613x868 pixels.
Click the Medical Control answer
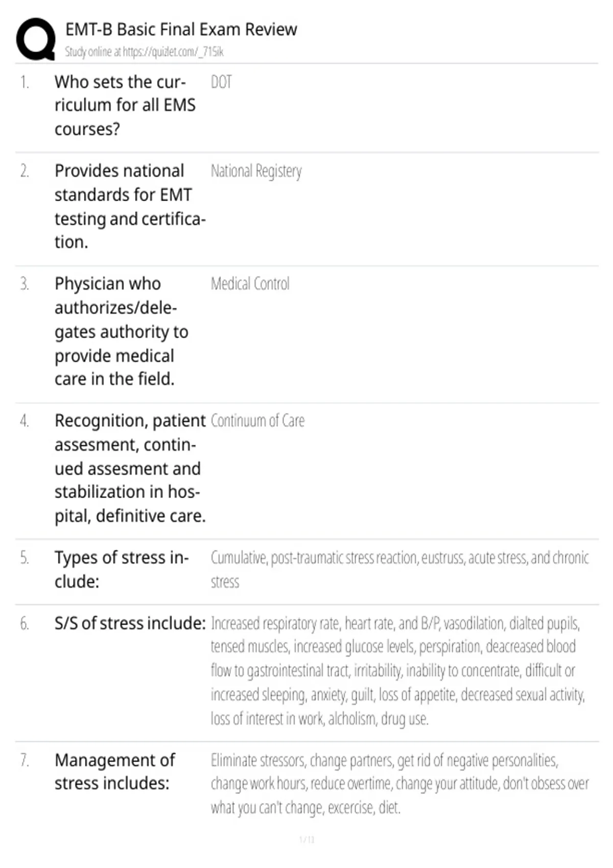(250, 283)
